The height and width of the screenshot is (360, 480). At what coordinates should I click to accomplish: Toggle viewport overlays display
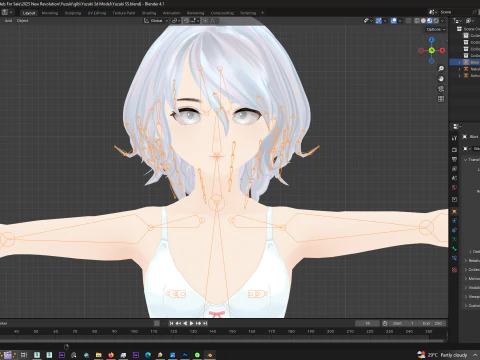click(x=394, y=21)
